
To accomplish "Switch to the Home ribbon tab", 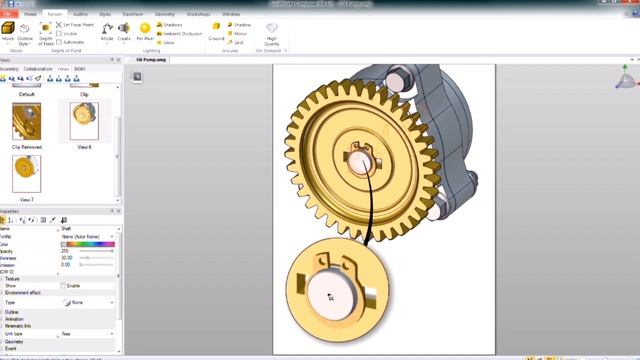I will point(30,14).
